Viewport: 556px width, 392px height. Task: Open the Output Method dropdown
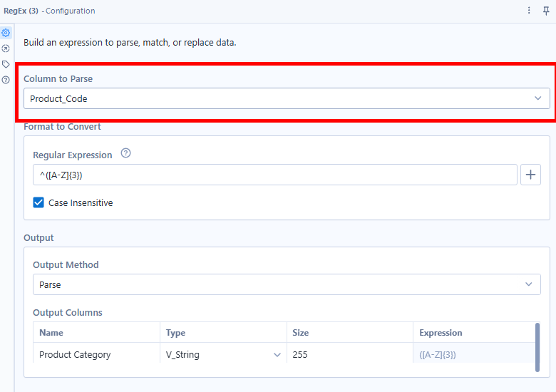click(287, 284)
